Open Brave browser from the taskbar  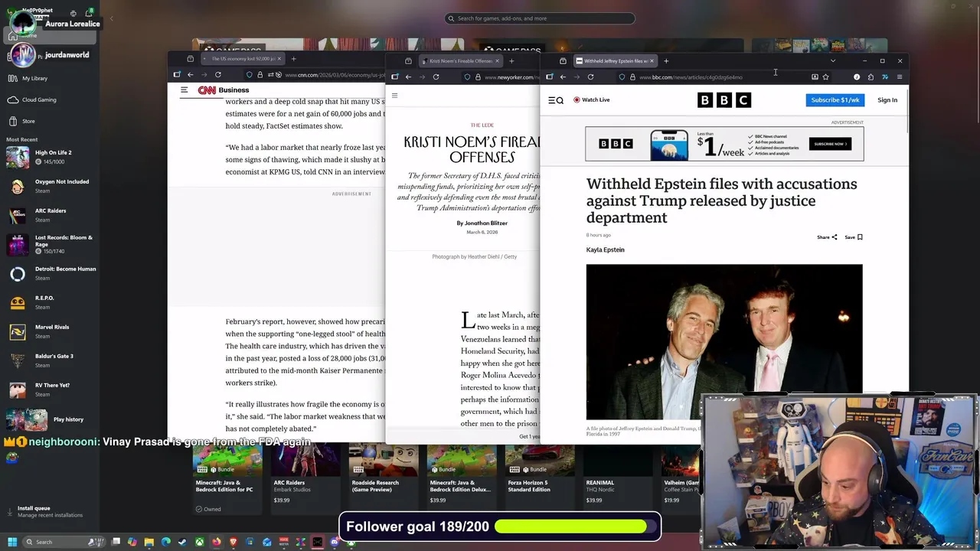coord(233,542)
